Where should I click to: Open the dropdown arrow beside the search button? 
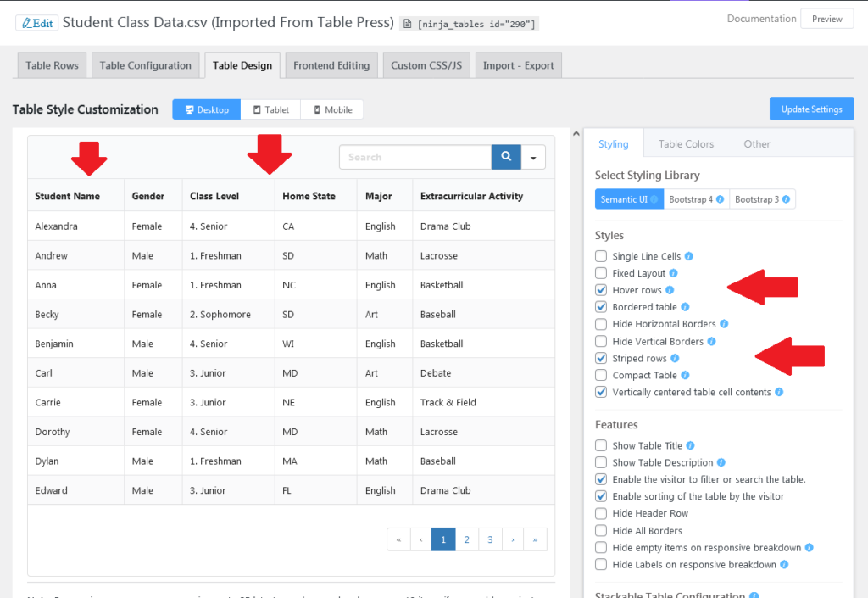[x=532, y=157]
